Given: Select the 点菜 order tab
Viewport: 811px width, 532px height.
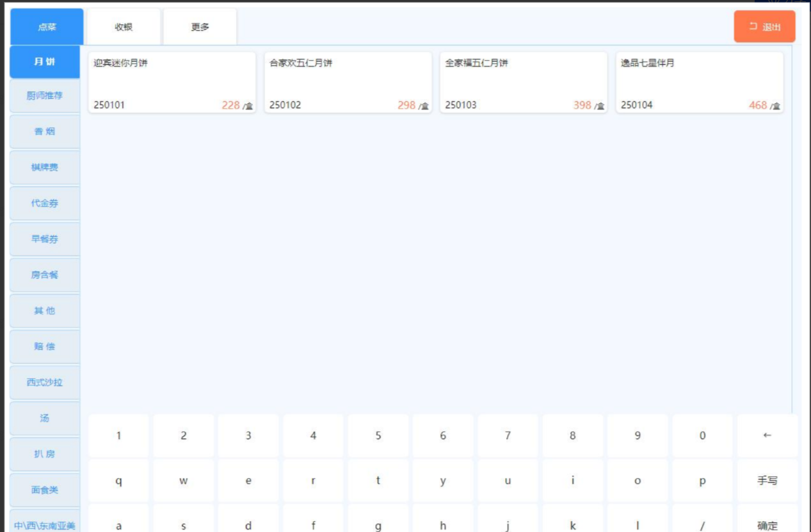Looking at the screenshot, I should [47, 27].
